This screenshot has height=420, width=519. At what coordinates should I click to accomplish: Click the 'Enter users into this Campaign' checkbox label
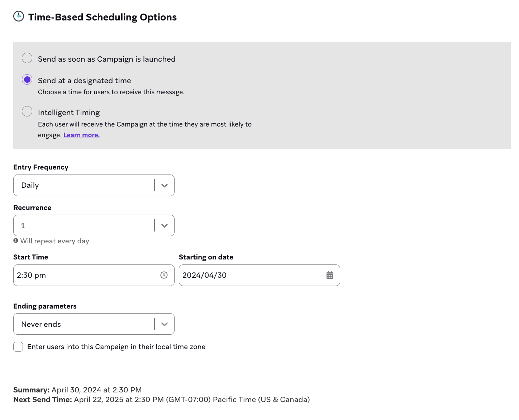pos(116,347)
